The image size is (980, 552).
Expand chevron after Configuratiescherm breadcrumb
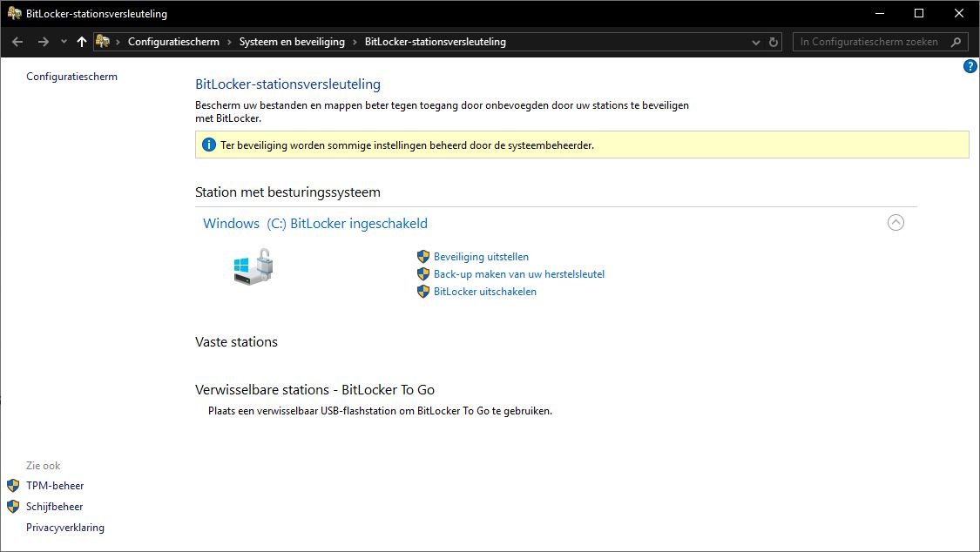click(229, 42)
